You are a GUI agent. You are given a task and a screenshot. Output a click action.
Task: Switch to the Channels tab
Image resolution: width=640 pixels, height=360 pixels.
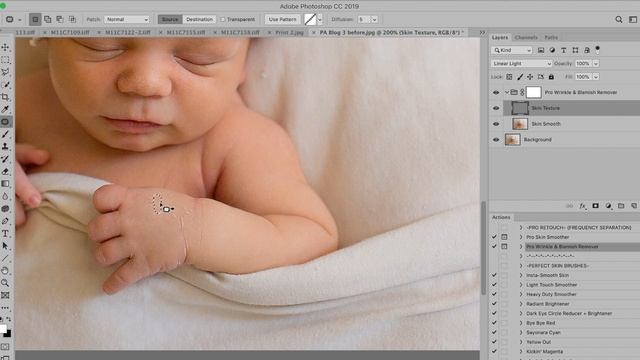(526, 38)
